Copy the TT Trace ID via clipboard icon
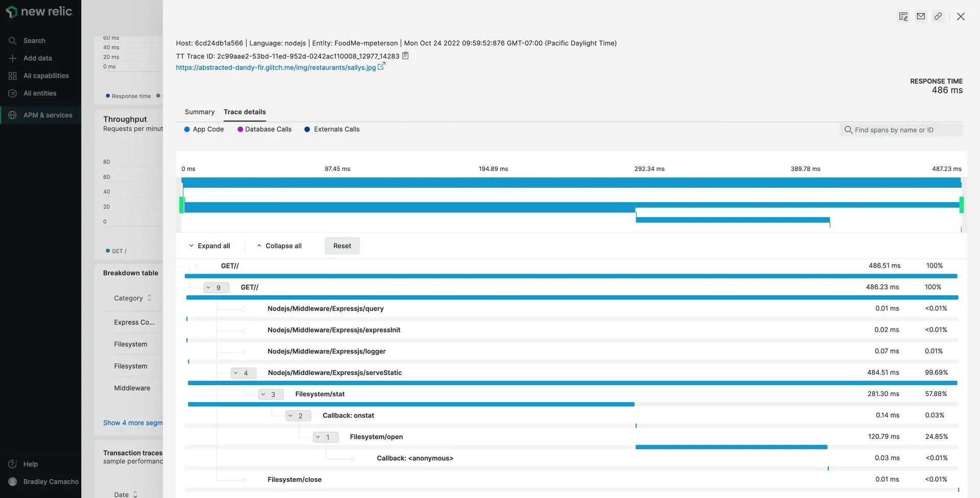 pyautogui.click(x=405, y=56)
